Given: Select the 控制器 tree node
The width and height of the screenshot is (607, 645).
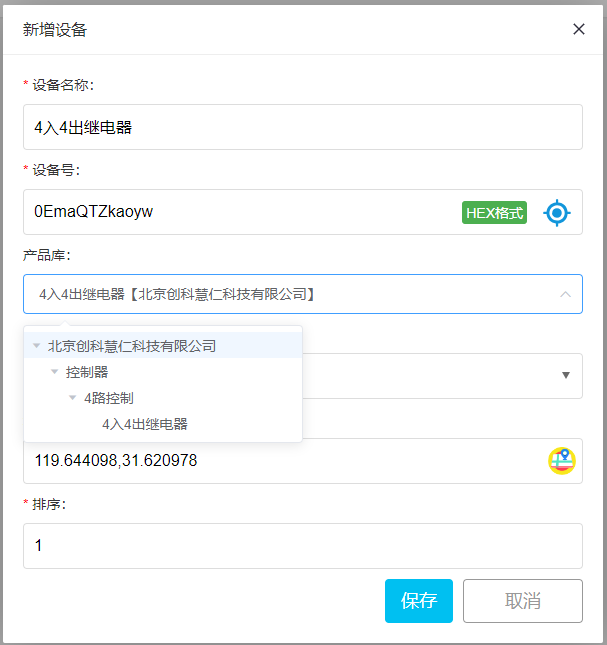Looking at the screenshot, I should pos(87,372).
